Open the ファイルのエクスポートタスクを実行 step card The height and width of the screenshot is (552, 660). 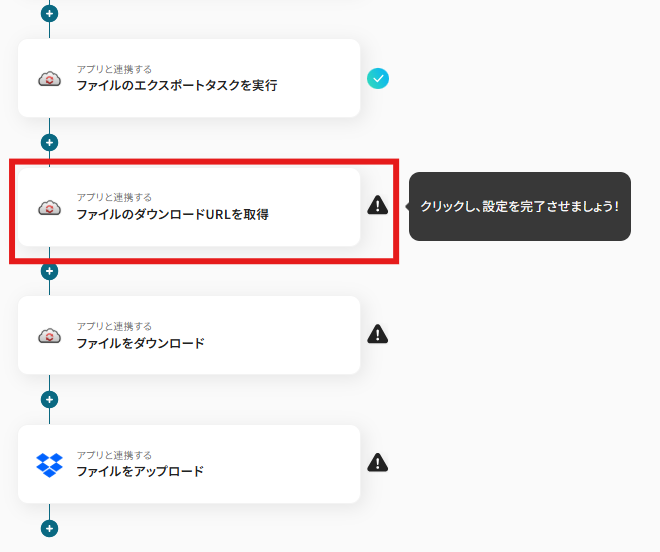(x=189, y=78)
